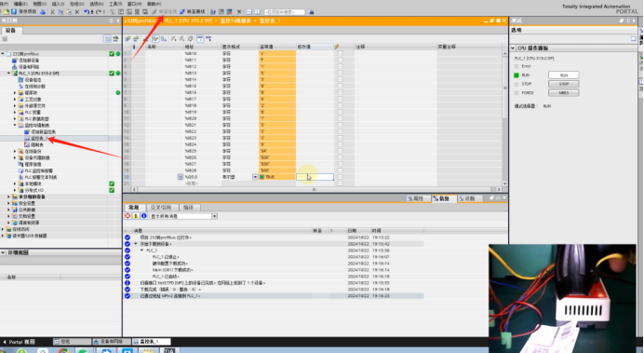Tick the modify checkbox in the %IB10 row

(x=340, y=53)
